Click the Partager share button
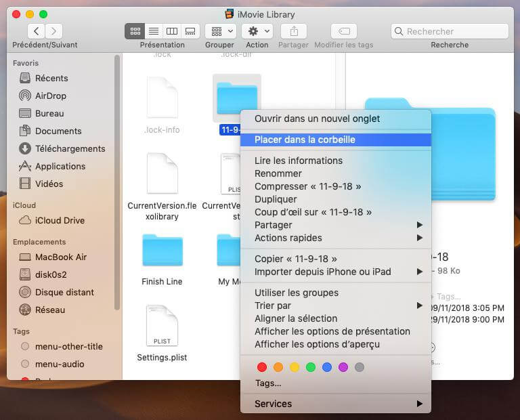 coord(293,31)
